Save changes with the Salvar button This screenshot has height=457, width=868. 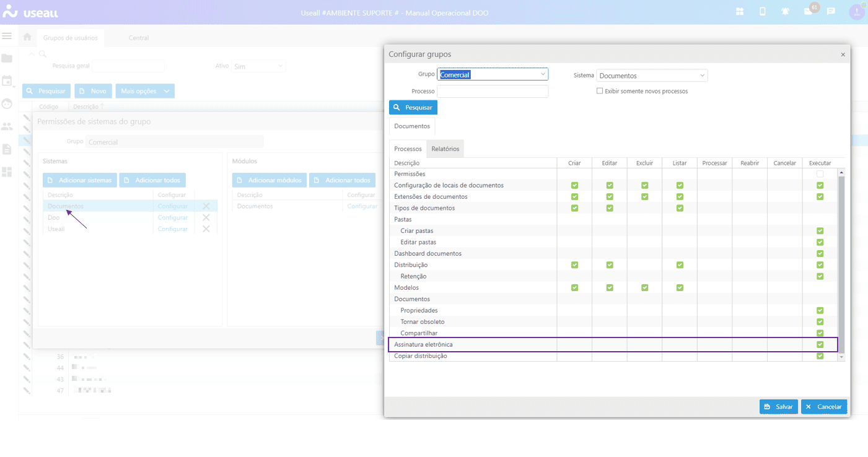click(779, 407)
